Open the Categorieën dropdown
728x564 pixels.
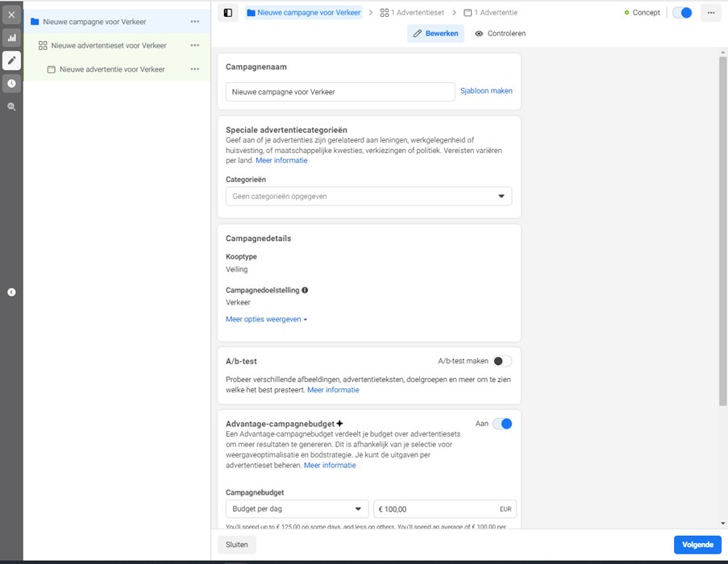pos(368,197)
